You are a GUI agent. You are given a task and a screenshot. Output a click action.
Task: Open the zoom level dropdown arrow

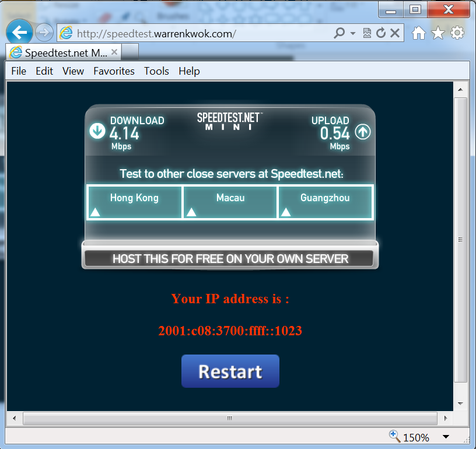point(446,437)
